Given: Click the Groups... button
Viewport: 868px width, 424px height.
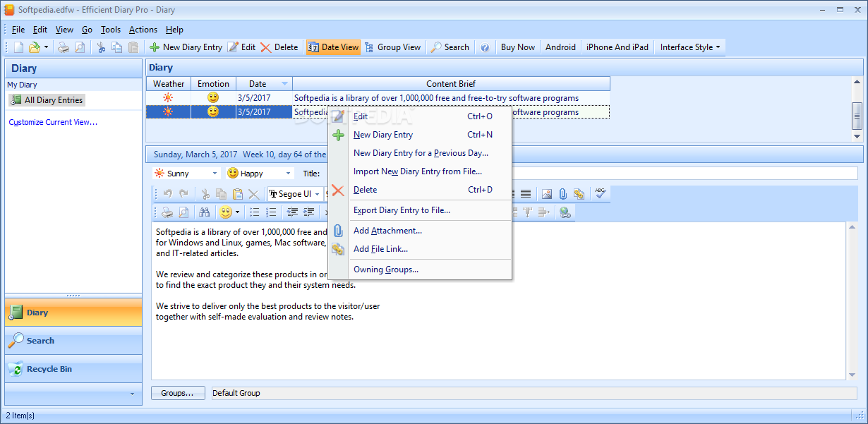Looking at the screenshot, I should pyautogui.click(x=178, y=393).
